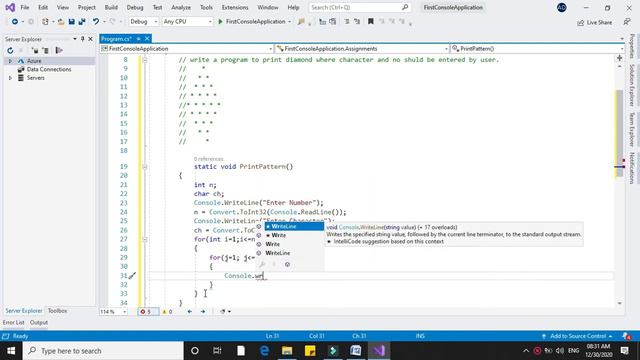Collapse the for loop outline at line 27

point(144,240)
